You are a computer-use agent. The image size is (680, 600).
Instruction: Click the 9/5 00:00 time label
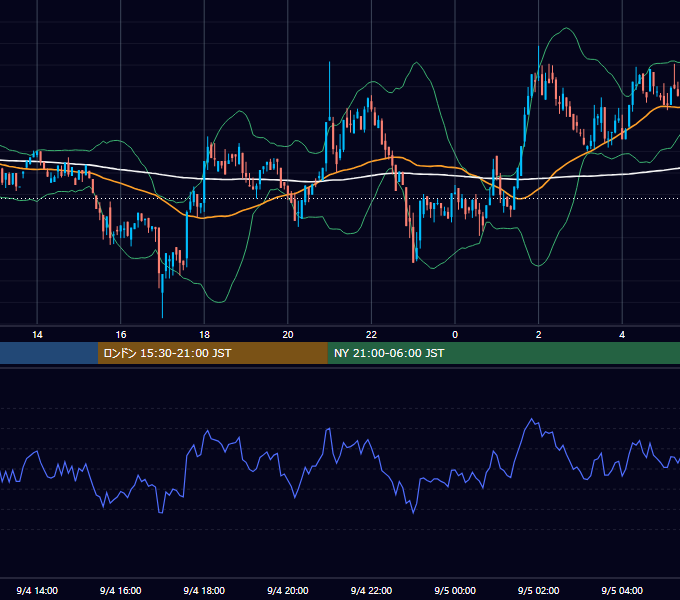(x=455, y=590)
